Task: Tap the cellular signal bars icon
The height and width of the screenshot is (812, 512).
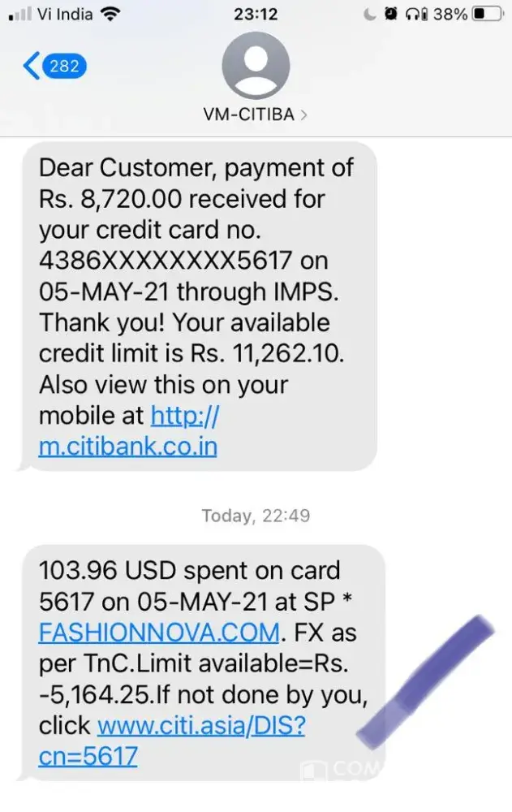Action: click(x=21, y=14)
